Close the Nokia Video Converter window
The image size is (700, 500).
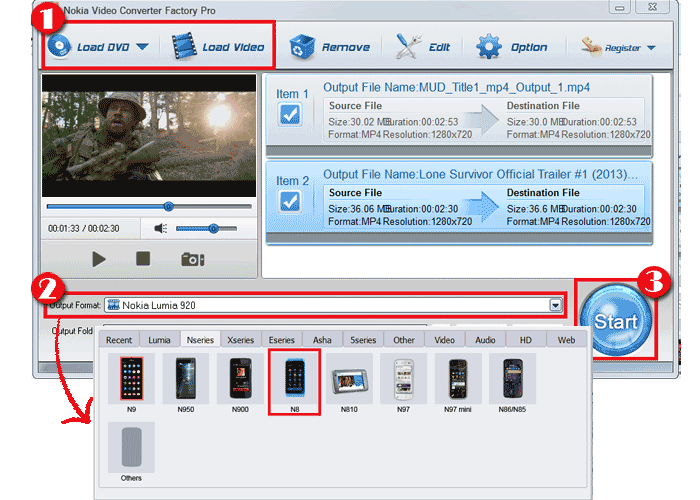coord(652,7)
